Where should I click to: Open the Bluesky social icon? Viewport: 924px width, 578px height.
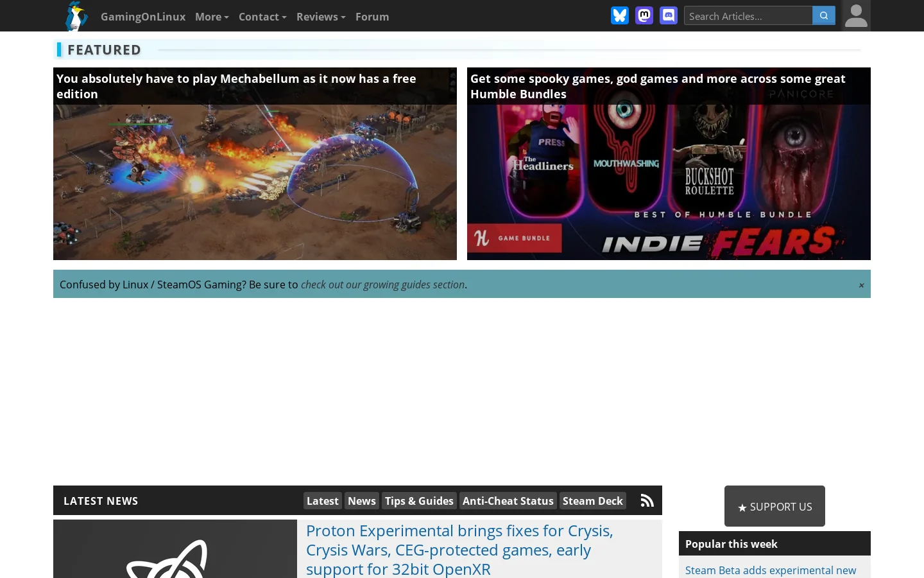pos(620,15)
